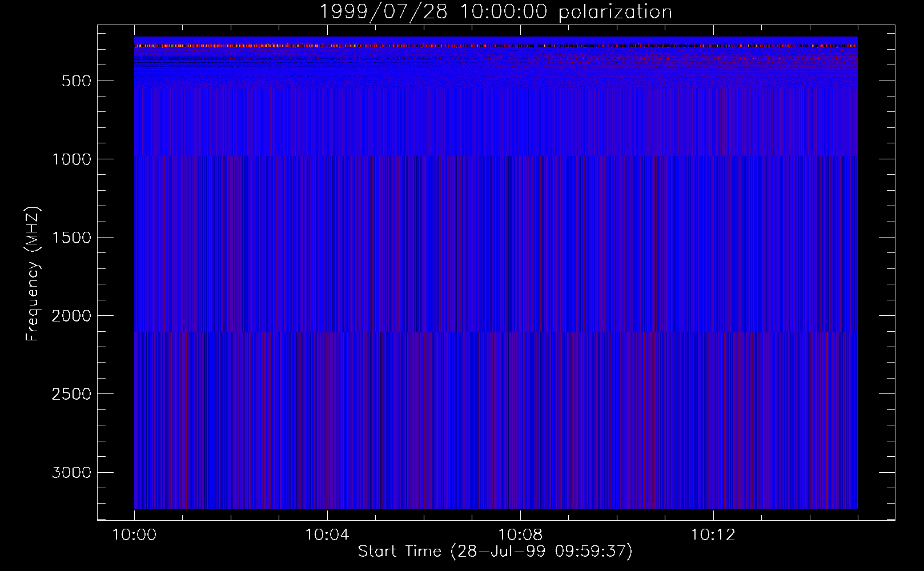The height and width of the screenshot is (571, 924).
Task: Click the 10:00 time tick label
Action: [134, 535]
